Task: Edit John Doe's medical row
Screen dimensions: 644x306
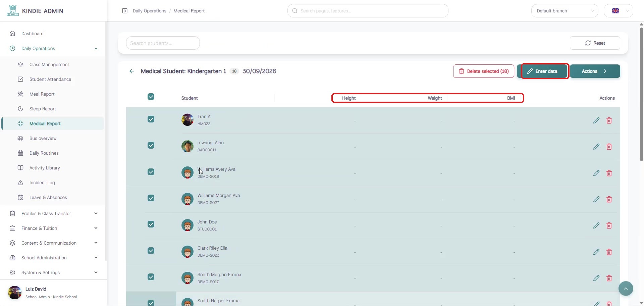Action: tap(596, 225)
